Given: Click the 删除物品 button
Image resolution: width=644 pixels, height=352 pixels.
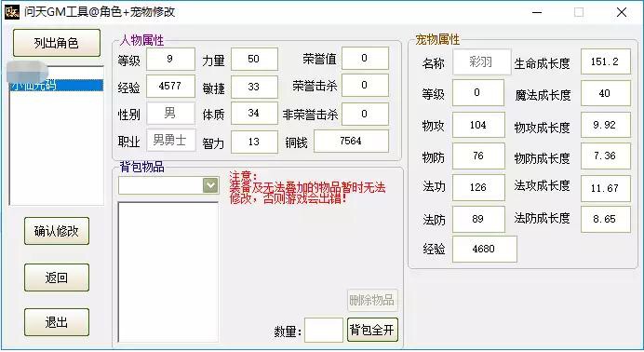Looking at the screenshot, I should [x=372, y=300].
